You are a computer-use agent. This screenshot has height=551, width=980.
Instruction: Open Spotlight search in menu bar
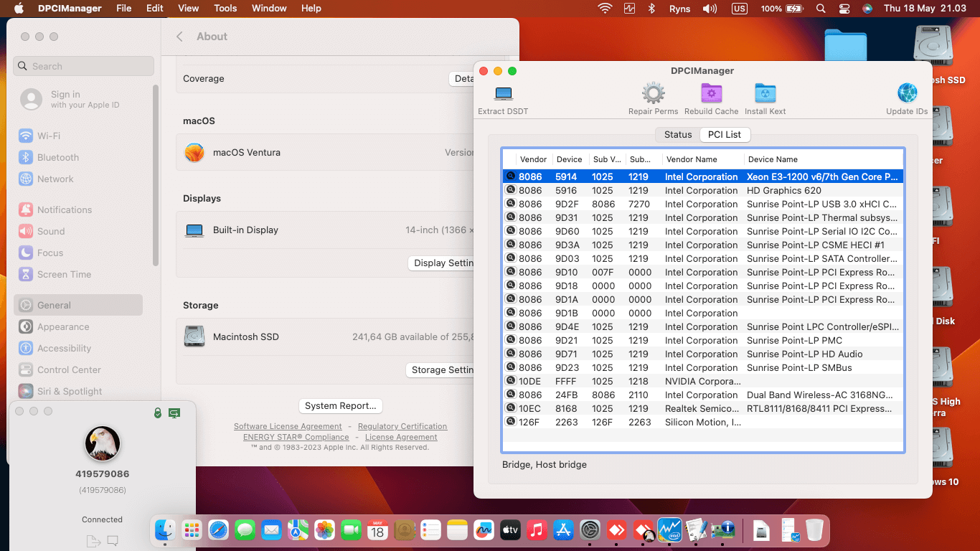821,9
